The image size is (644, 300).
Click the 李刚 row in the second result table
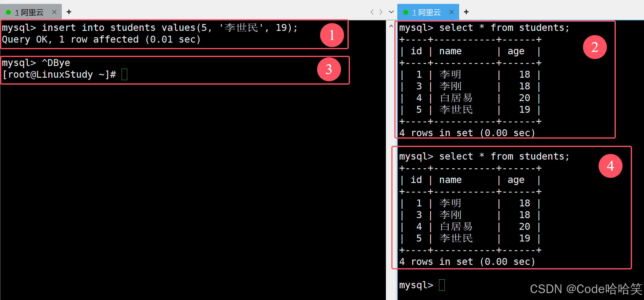point(470,215)
